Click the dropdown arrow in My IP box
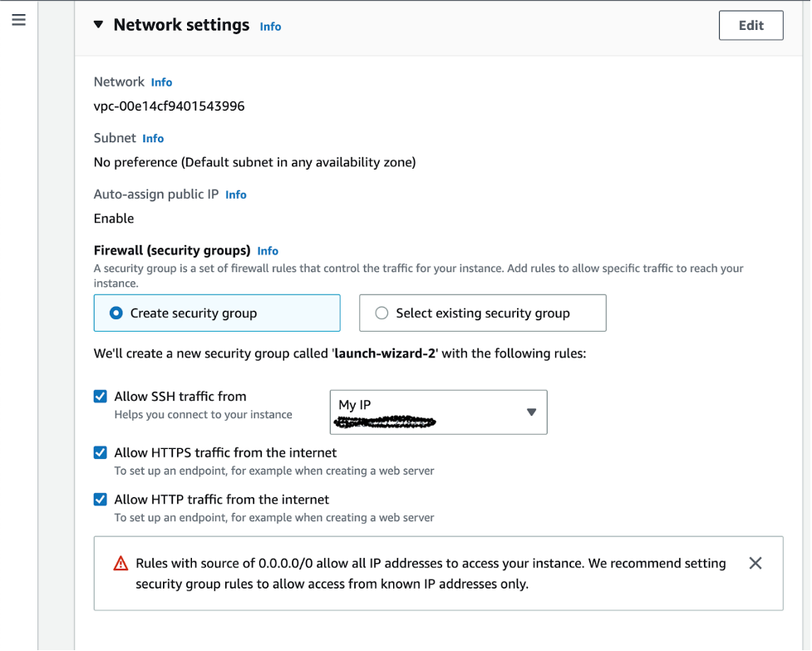The image size is (812, 651). point(531,412)
